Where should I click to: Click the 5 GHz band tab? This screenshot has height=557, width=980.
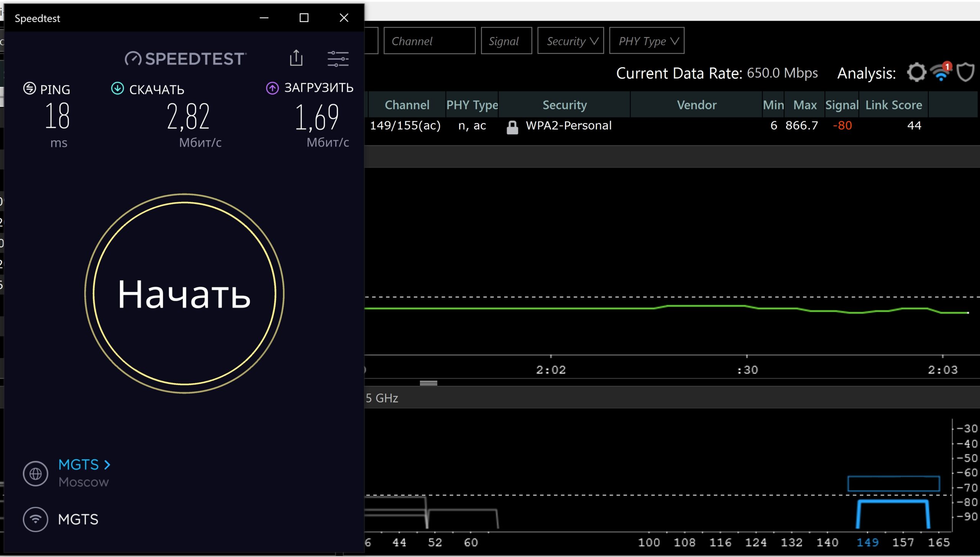tap(382, 398)
